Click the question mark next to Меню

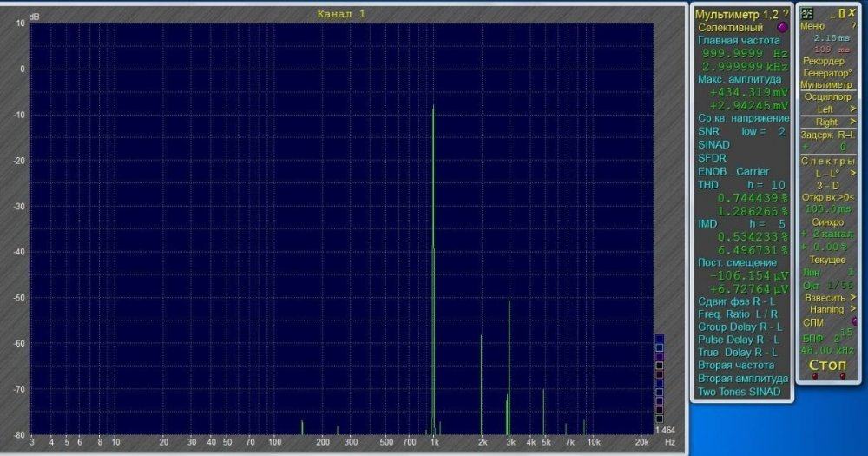pyautogui.click(x=852, y=26)
